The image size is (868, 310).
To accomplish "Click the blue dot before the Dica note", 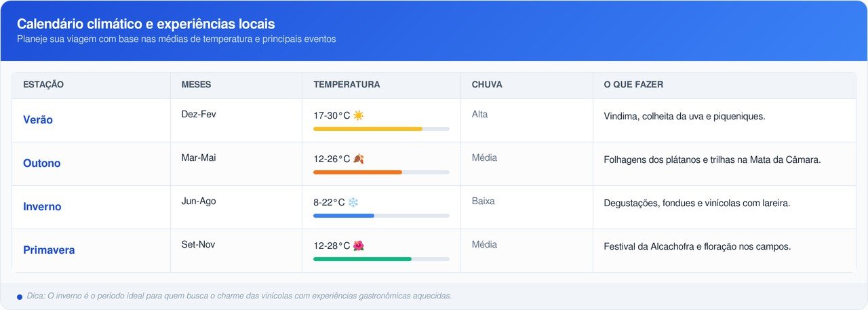I will pos(20,296).
